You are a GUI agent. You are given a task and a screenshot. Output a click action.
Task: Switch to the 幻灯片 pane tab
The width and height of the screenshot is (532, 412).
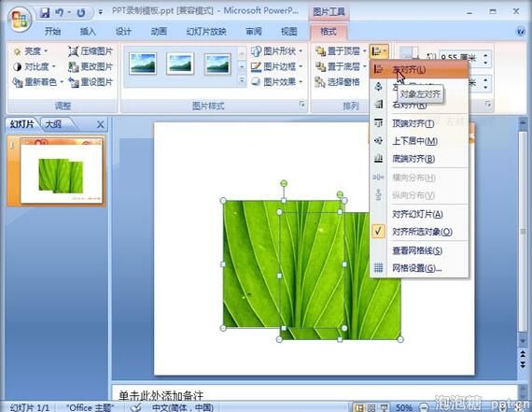(x=22, y=124)
